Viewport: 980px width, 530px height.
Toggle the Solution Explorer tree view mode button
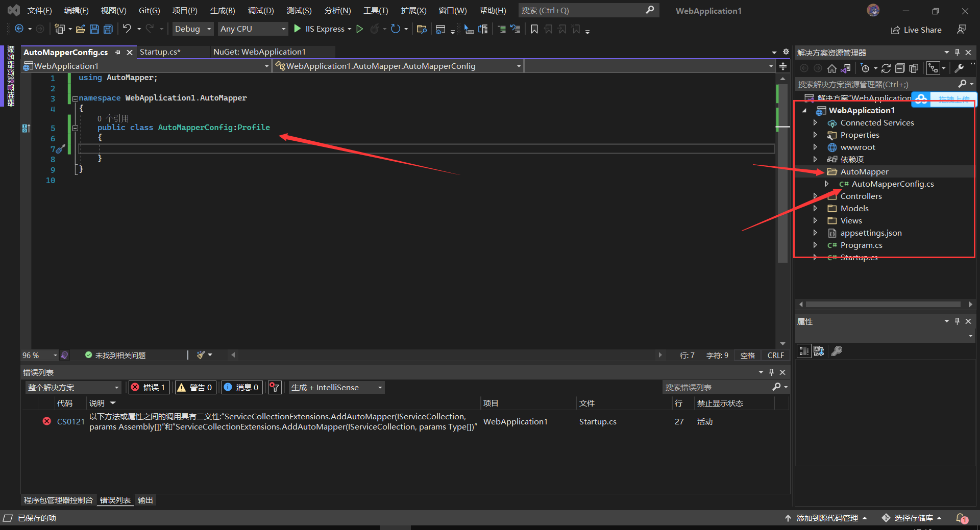coord(934,68)
